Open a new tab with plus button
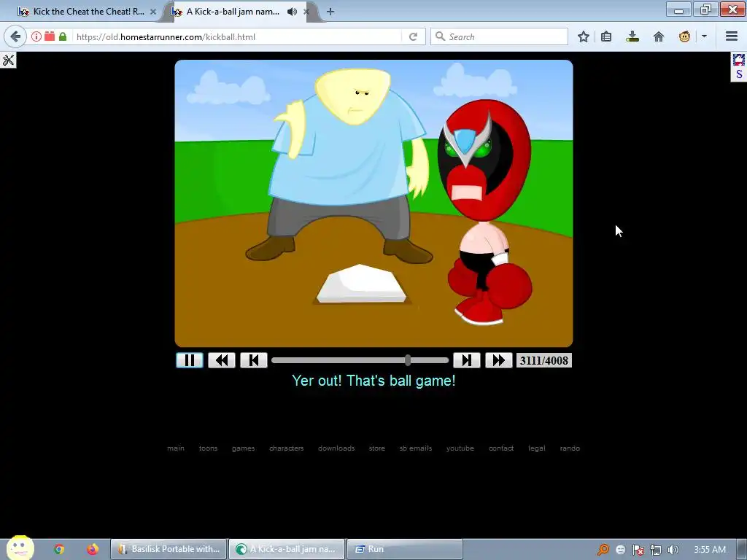 330,12
